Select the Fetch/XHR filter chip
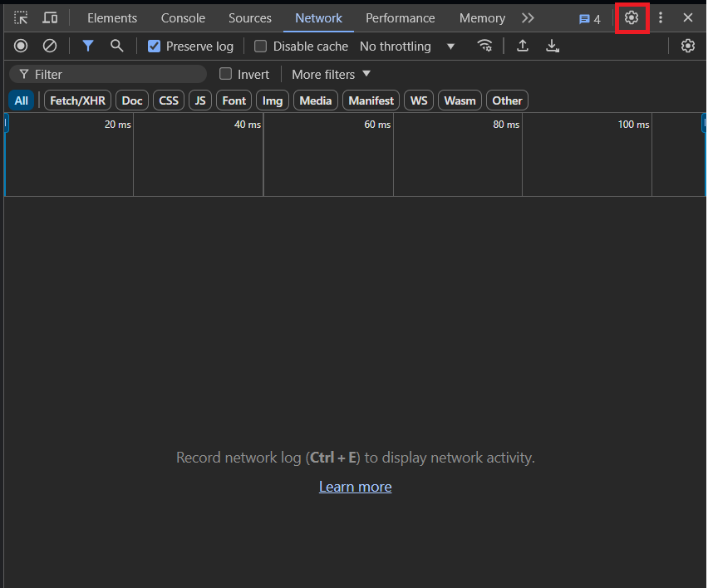This screenshot has height=588, width=708. pyautogui.click(x=77, y=100)
